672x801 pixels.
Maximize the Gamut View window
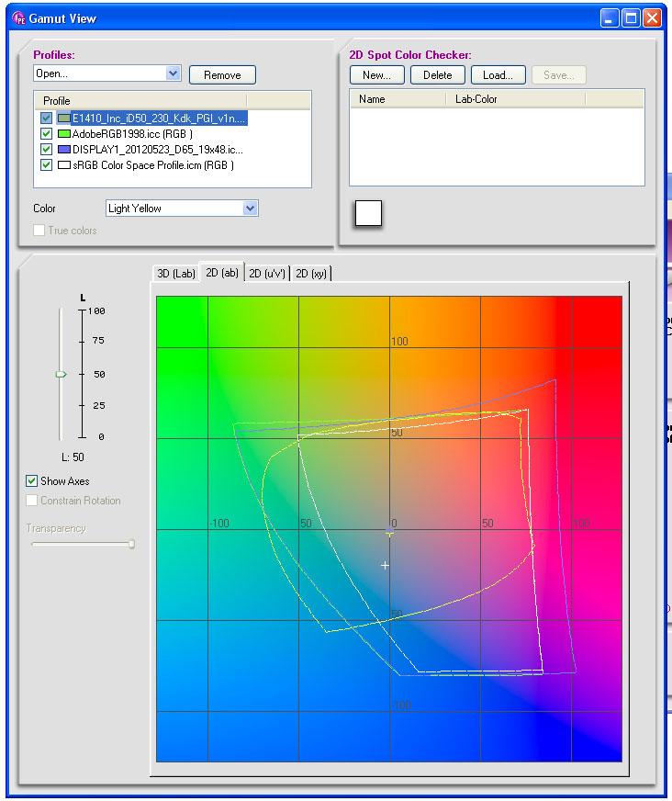tap(632, 19)
